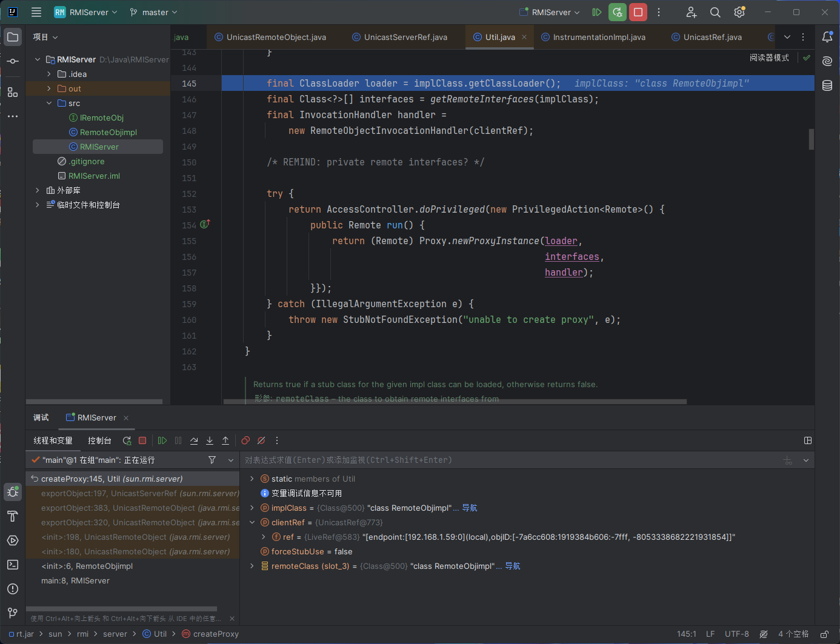View Breakpoints red circles icon
Viewport: 840px width, 644px height.
click(x=245, y=440)
